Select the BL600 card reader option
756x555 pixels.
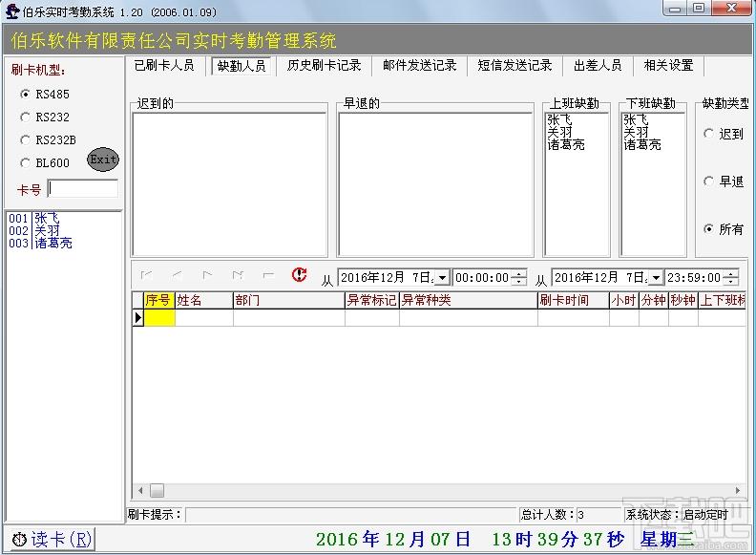click(x=45, y=163)
